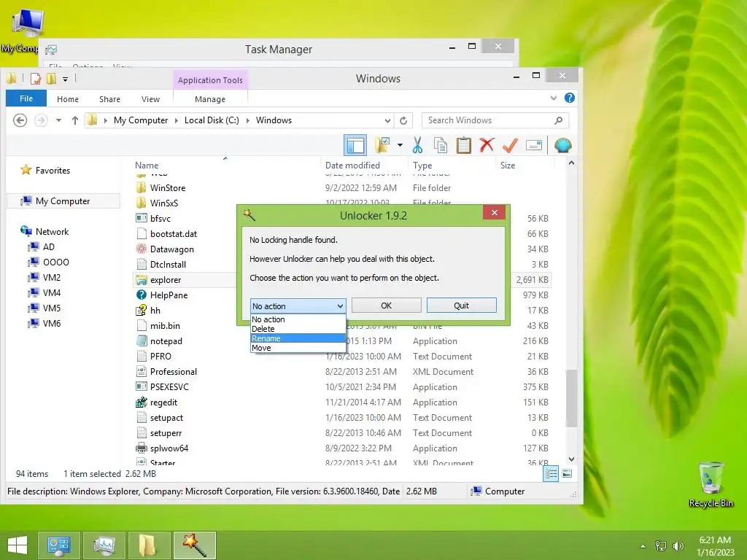Click Quit in Unlocker dialog

461,306
